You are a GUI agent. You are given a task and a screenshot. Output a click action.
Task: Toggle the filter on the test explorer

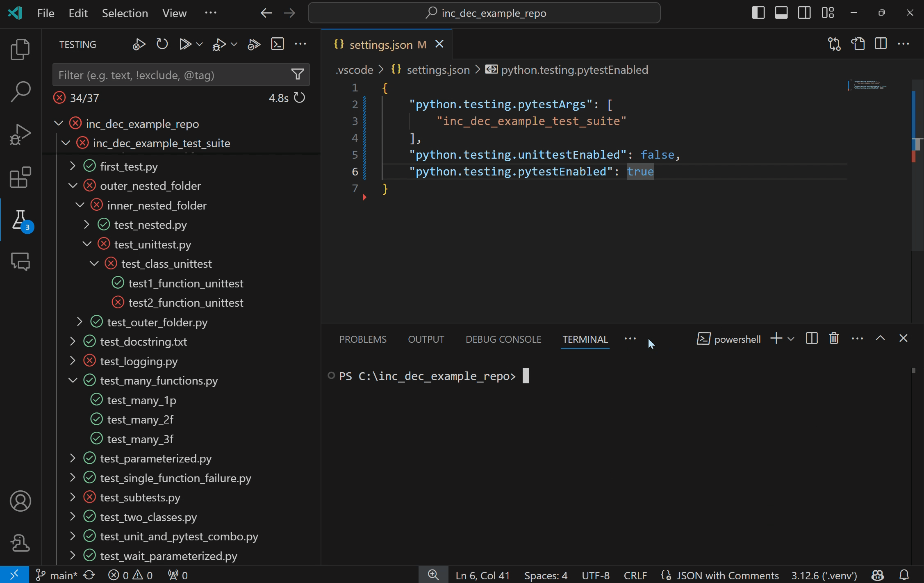297,74
